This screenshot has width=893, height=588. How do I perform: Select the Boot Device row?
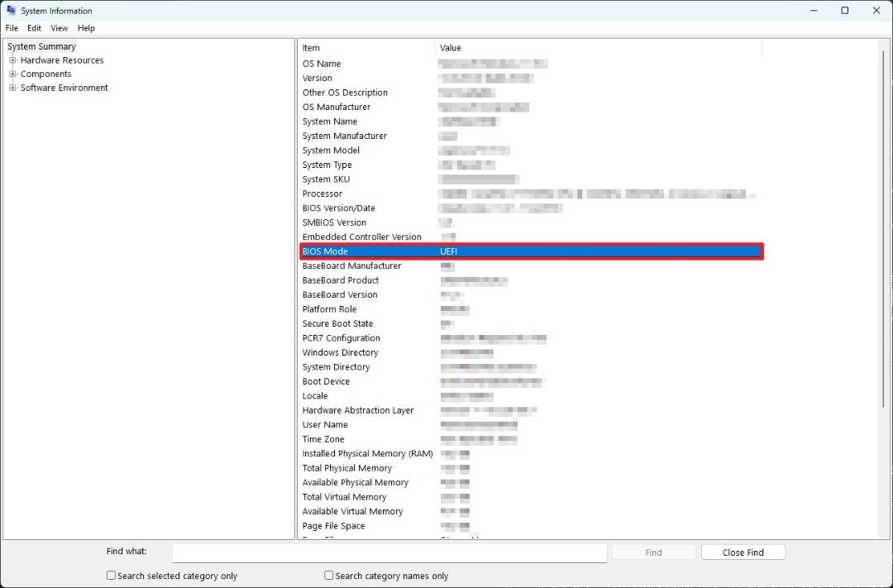coord(531,381)
